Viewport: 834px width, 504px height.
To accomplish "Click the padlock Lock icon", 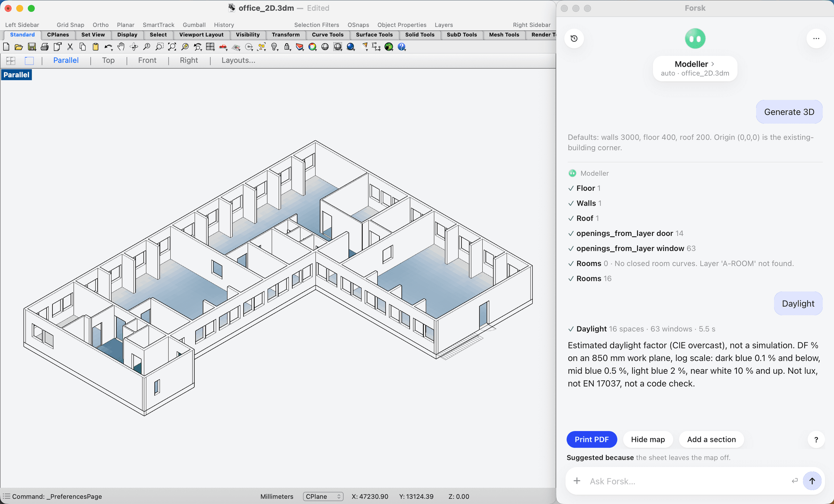I will coord(287,47).
